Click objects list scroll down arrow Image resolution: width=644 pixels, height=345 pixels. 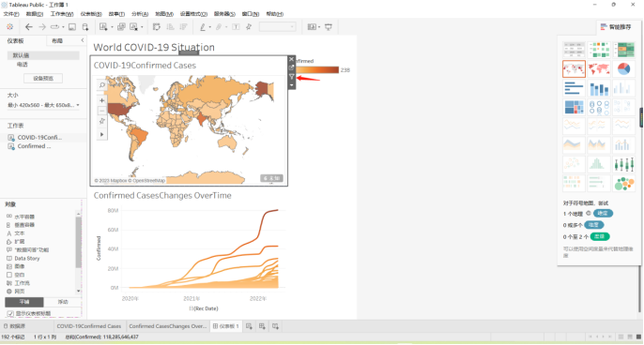click(x=79, y=291)
